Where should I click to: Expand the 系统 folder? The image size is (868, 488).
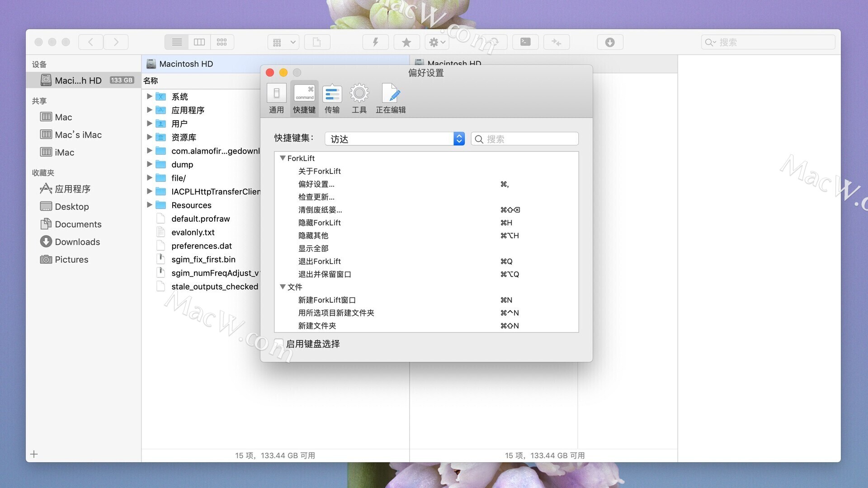coord(149,96)
